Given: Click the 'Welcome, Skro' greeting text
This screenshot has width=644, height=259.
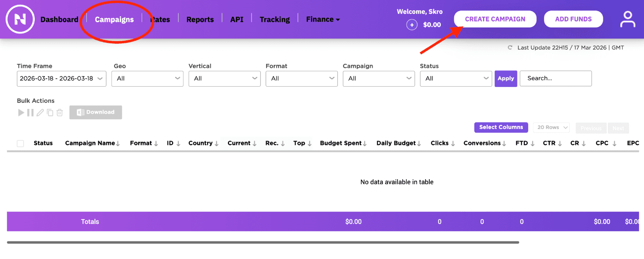Looking at the screenshot, I should coord(419,12).
